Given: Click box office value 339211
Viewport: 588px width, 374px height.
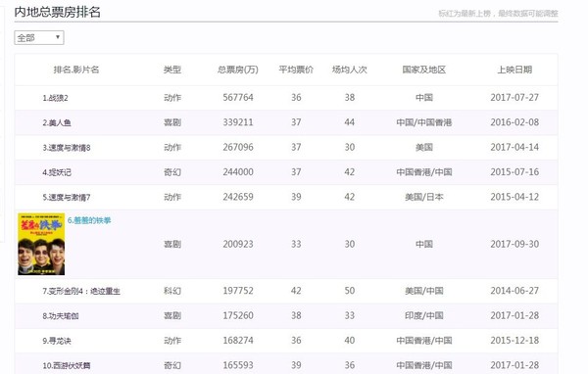Looking at the screenshot, I should click(238, 122).
